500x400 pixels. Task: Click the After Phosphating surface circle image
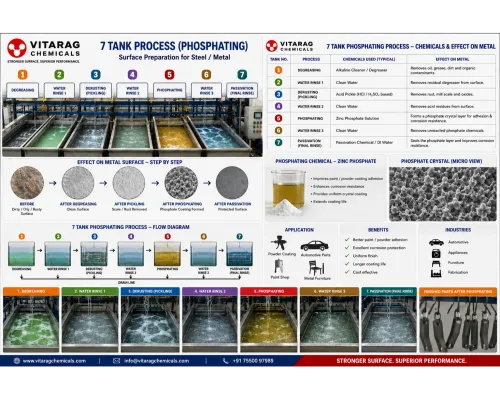pyautogui.click(x=181, y=183)
